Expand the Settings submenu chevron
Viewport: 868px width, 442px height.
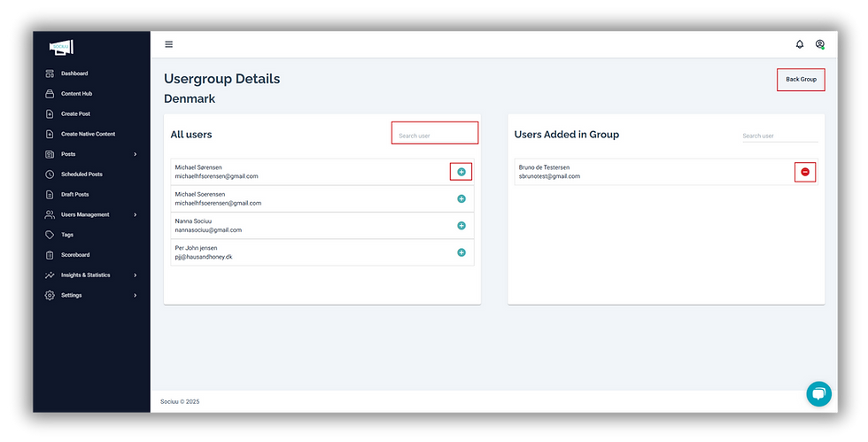click(135, 295)
